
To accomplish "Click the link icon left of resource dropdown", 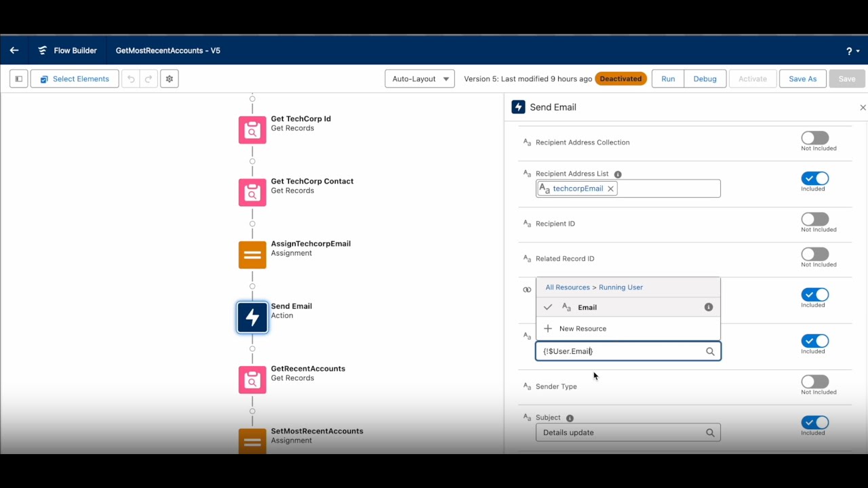I will [527, 289].
